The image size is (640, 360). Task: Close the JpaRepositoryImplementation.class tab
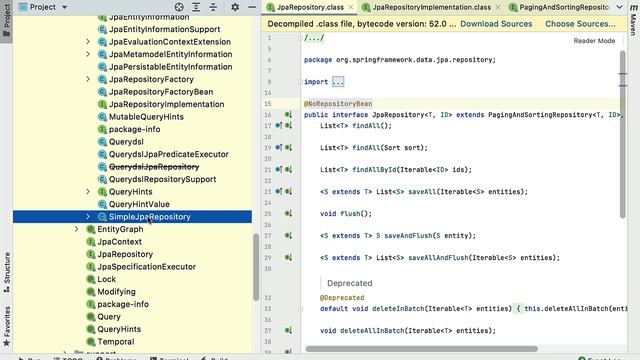(x=498, y=7)
